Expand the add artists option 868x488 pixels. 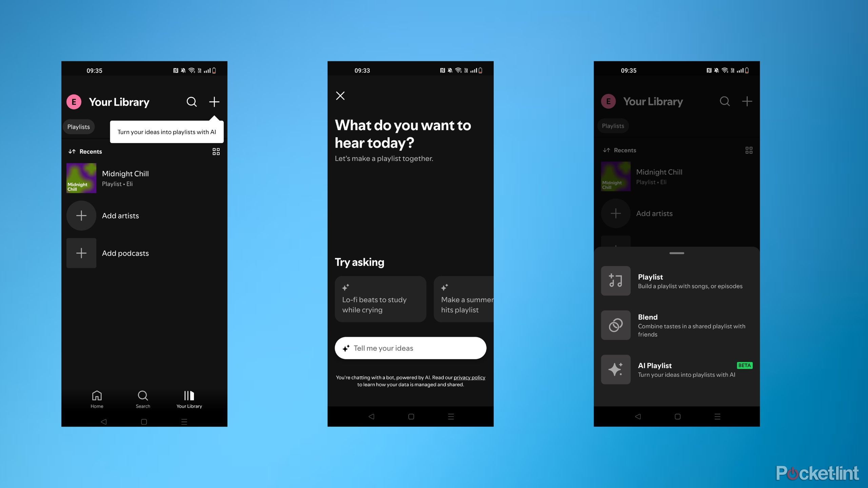[x=82, y=215]
